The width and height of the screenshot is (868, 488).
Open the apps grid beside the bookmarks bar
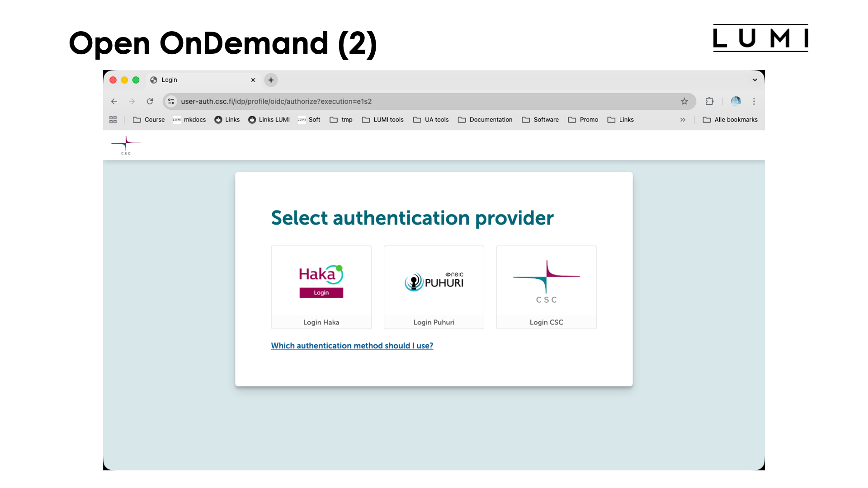pos(113,120)
